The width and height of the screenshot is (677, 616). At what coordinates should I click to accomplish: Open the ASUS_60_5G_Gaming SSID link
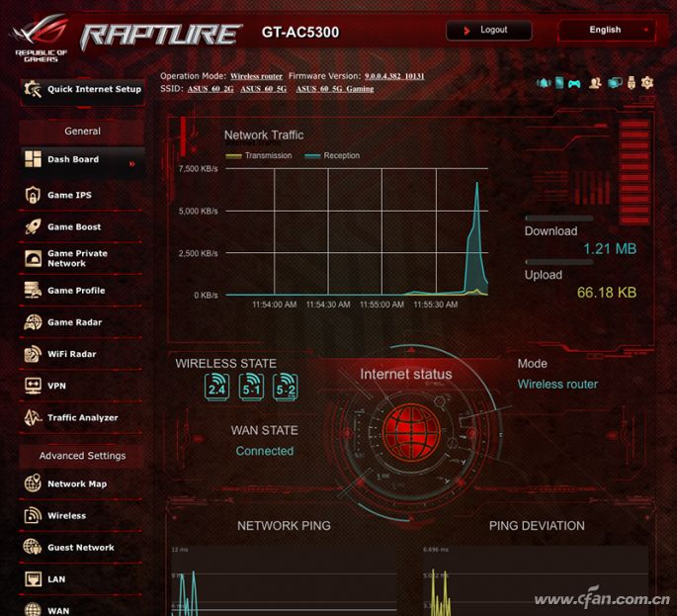[335, 89]
